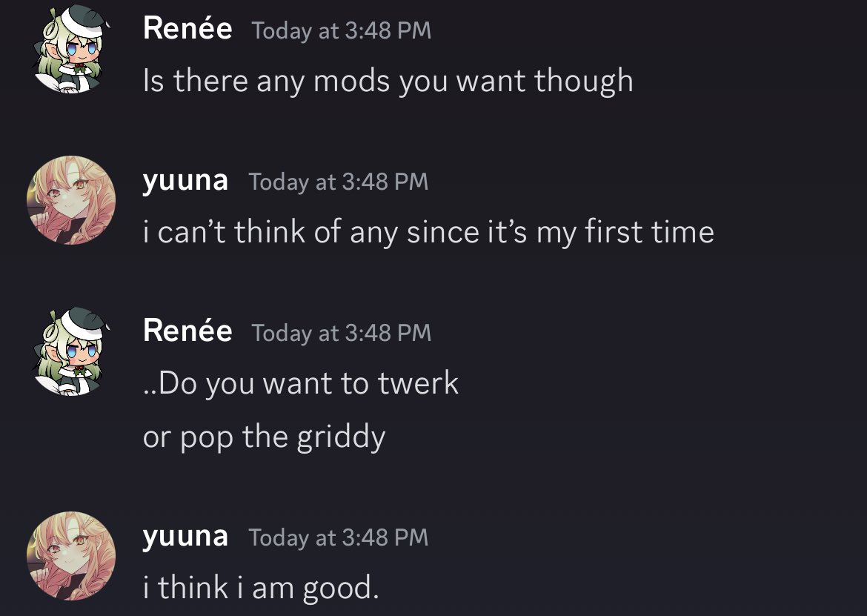Viewport: 867px width, 616px height.
Task: Click Renée's avatar next to the twerk message
Action: point(71,351)
